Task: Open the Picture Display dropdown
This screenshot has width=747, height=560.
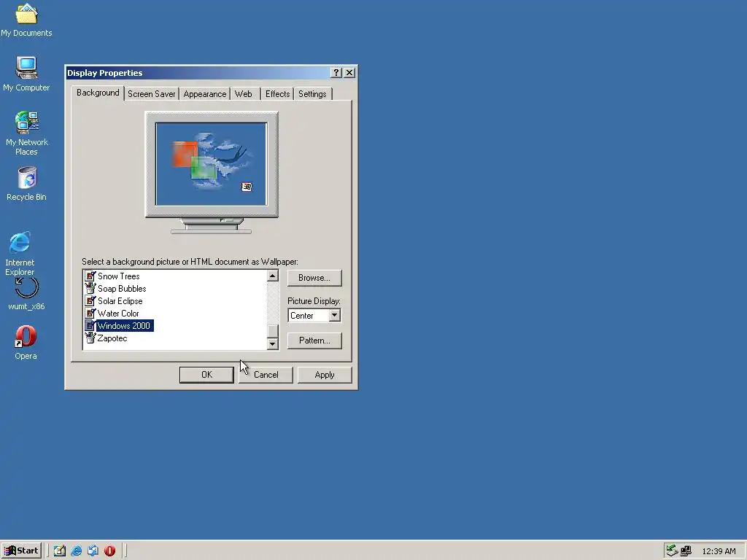Action: point(334,315)
